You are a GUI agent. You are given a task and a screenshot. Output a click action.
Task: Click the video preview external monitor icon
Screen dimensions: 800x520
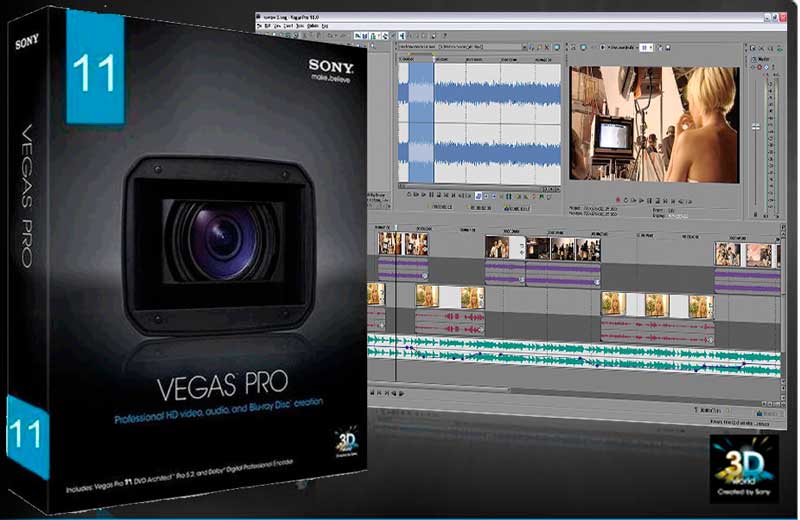coord(583,47)
